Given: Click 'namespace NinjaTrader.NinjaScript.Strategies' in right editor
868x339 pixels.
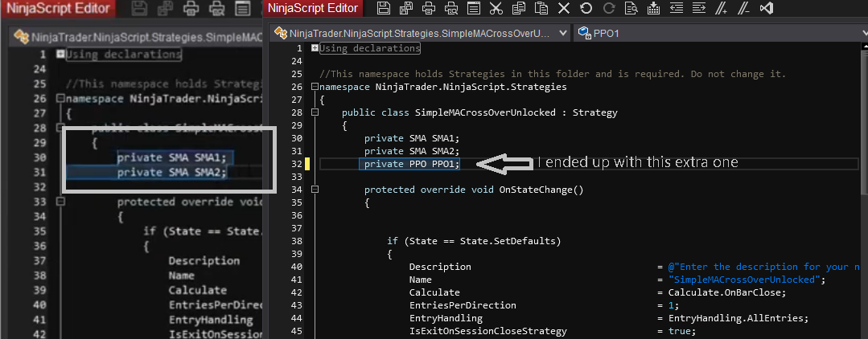Looking at the screenshot, I should pos(443,87).
